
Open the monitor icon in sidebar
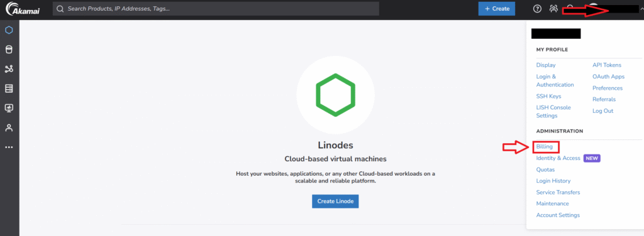[9, 108]
